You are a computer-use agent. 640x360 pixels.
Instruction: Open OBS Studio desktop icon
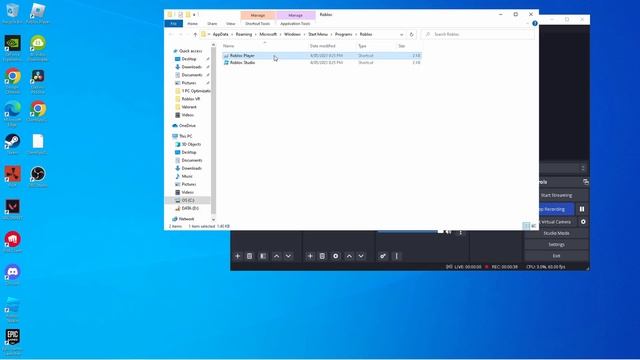38,177
